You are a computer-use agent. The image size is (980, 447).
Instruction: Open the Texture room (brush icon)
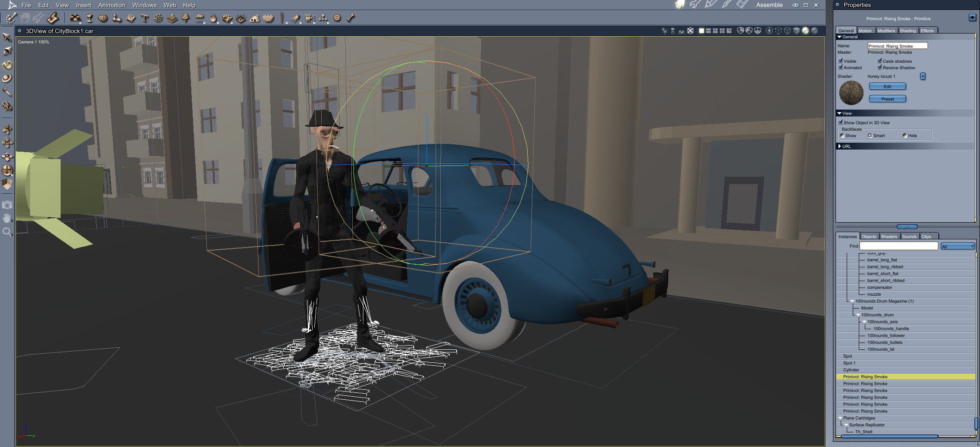[x=726, y=5]
